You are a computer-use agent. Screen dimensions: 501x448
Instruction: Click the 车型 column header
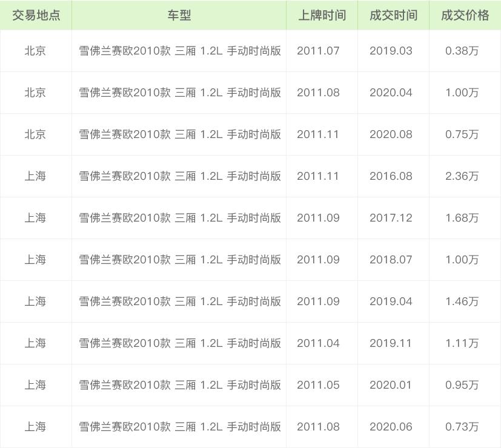click(x=179, y=15)
